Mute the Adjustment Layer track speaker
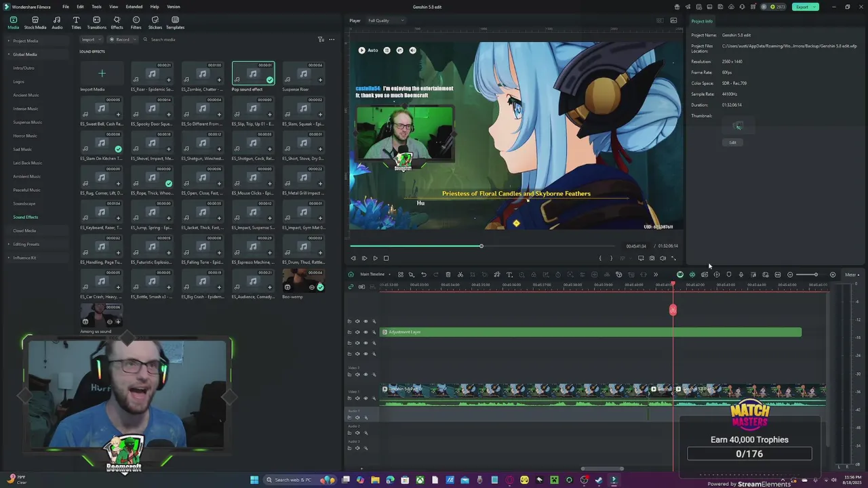 [357, 332]
